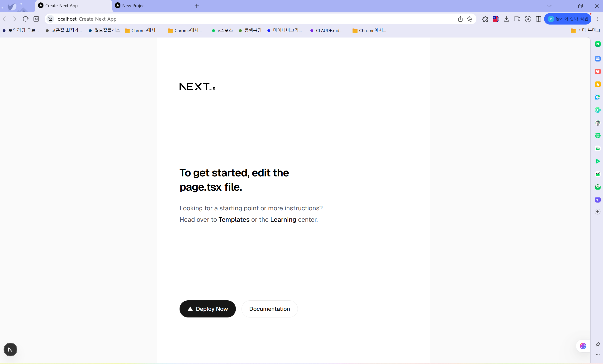This screenshot has width=603, height=364.
Task: Open the browser three-dot menu
Action: pyautogui.click(x=597, y=19)
